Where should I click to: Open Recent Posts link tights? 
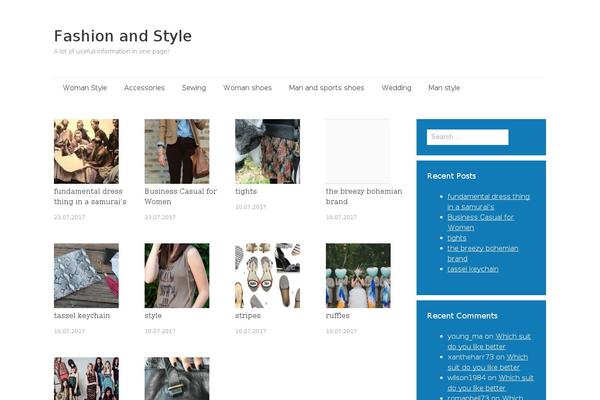click(x=457, y=238)
